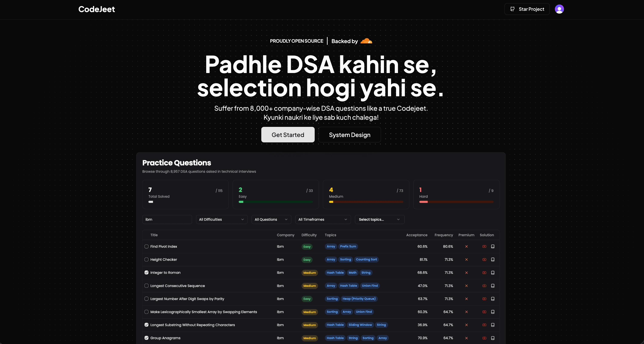Click the Get Started button
This screenshot has width=644, height=344.
pyautogui.click(x=288, y=135)
